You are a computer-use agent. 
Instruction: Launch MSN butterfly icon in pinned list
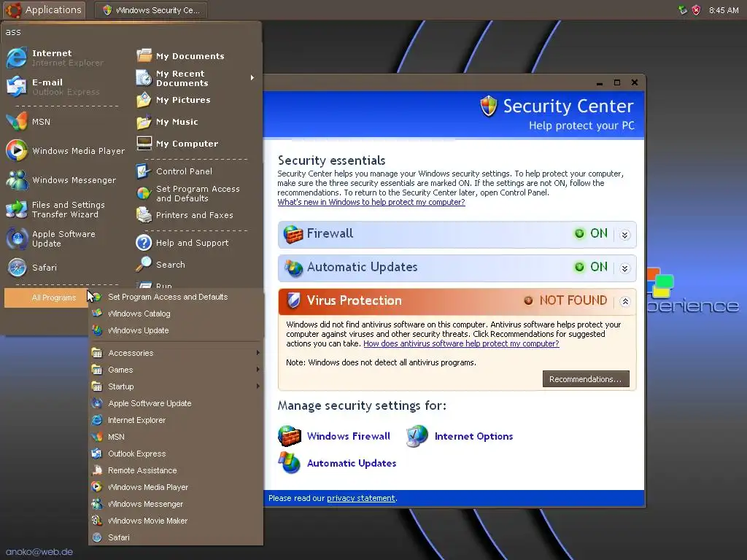(17, 122)
